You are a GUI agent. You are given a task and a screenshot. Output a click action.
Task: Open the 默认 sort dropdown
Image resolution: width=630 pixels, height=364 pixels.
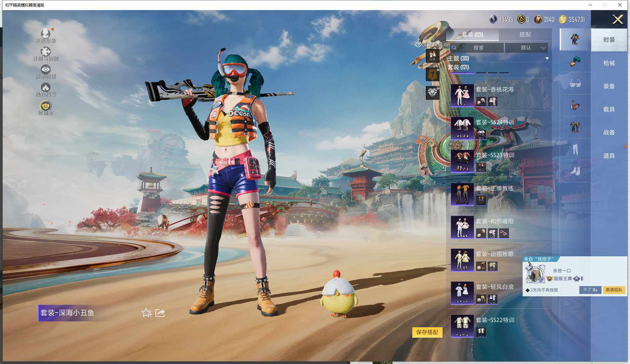click(x=526, y=48)
